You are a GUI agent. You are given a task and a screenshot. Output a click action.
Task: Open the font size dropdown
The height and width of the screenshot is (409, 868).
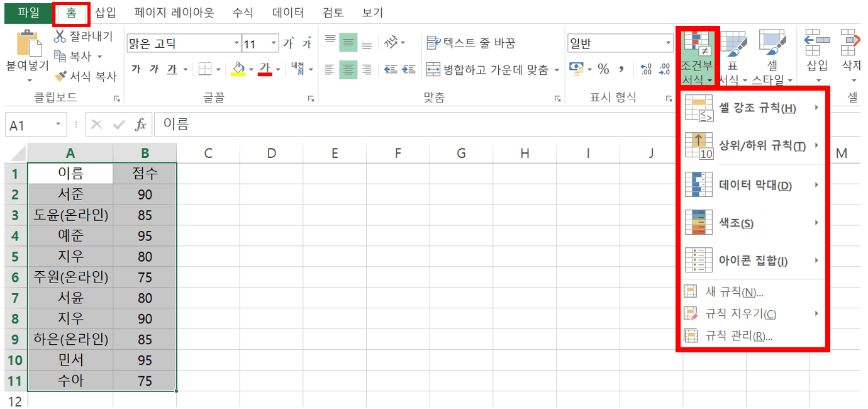coord(273,43)
